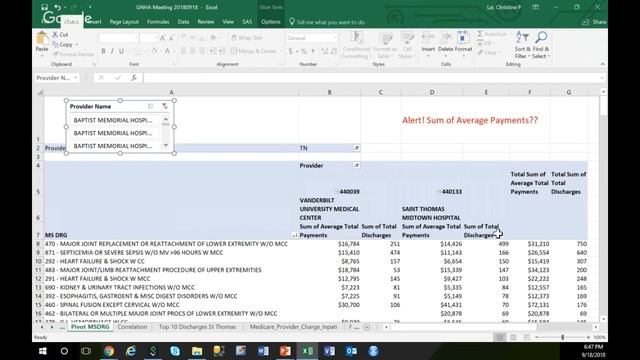
Task: Click the 100% zoom level
Action: coord(599,337)
